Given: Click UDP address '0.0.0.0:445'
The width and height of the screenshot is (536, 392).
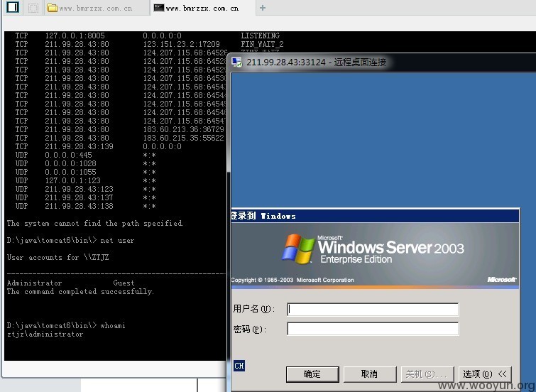Looking at the screenshot, I should (68, 155).
